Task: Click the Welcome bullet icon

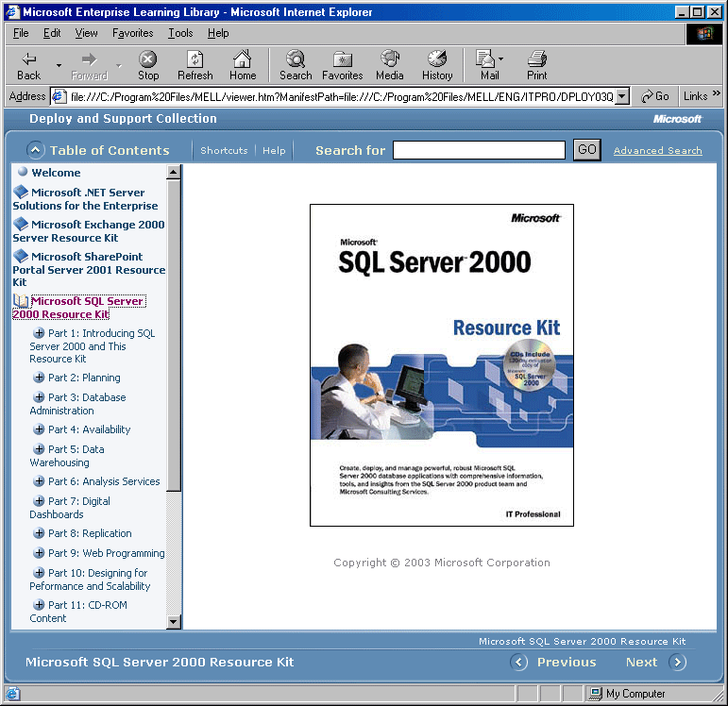Action: (23, 171)
